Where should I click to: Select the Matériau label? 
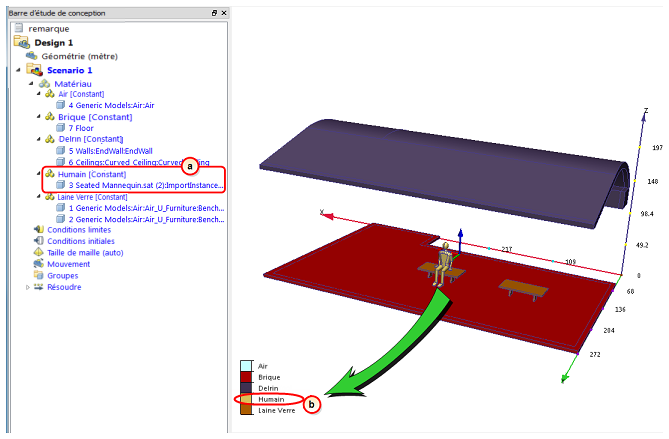73,84
